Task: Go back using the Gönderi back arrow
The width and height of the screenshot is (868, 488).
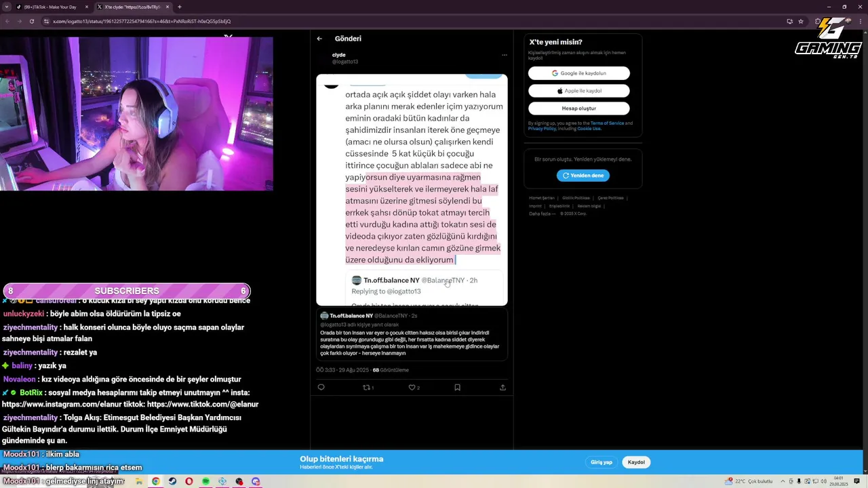Action: 319,39
